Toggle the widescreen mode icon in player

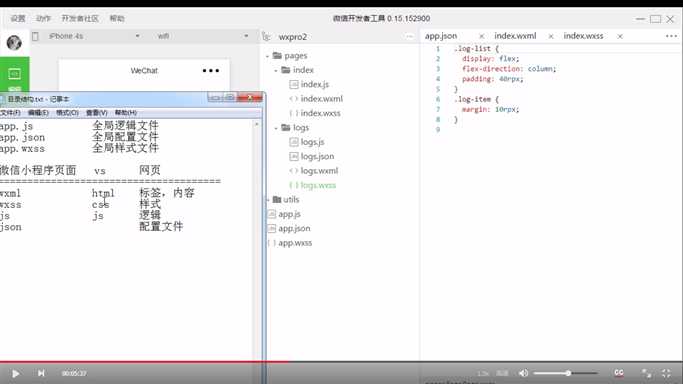click(646, 373)
